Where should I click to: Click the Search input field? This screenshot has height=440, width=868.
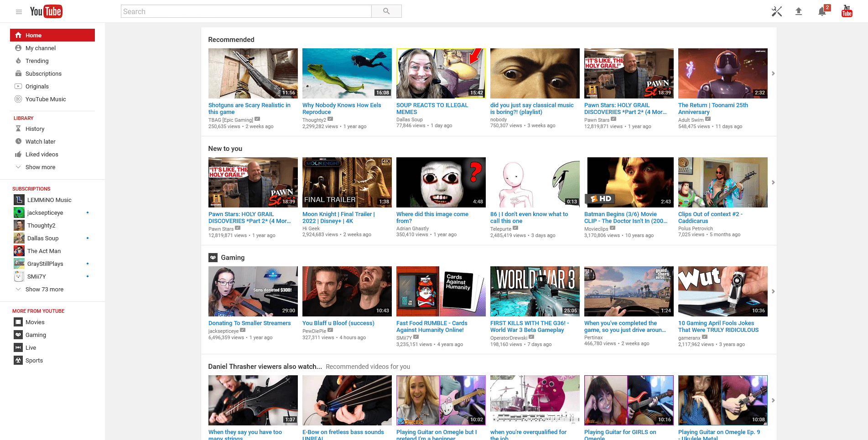click(246, 11)
